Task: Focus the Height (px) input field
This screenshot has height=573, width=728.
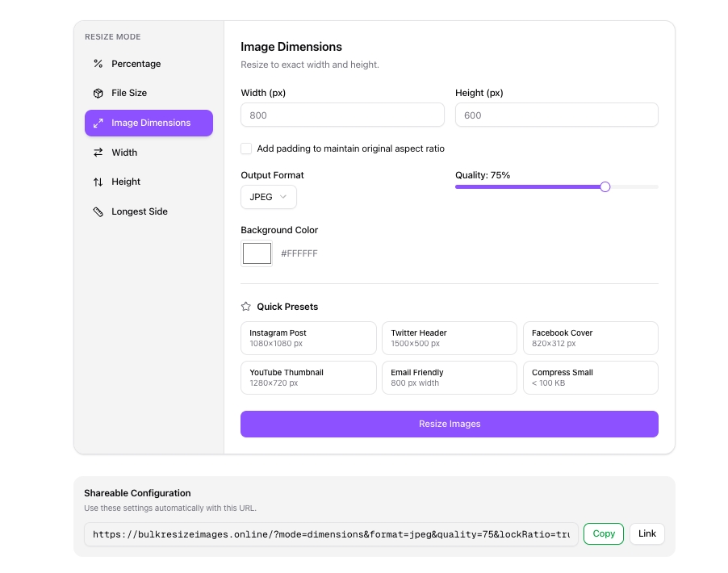Action: tap(556, 115)
